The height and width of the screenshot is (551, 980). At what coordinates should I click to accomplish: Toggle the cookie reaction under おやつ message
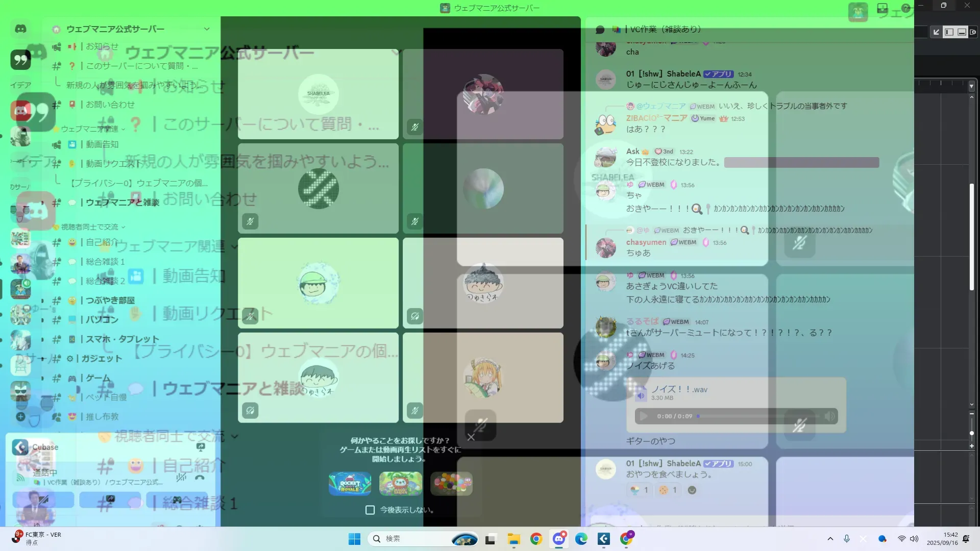[668, 490]
